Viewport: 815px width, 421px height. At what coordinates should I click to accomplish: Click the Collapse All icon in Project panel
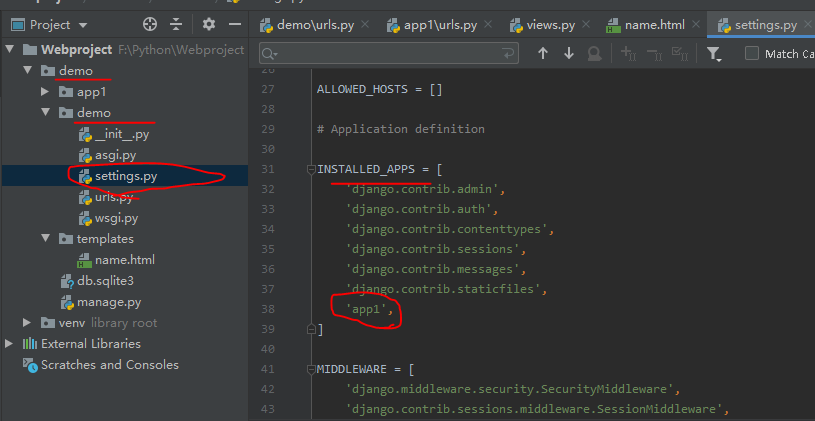[x=176, y=24]
